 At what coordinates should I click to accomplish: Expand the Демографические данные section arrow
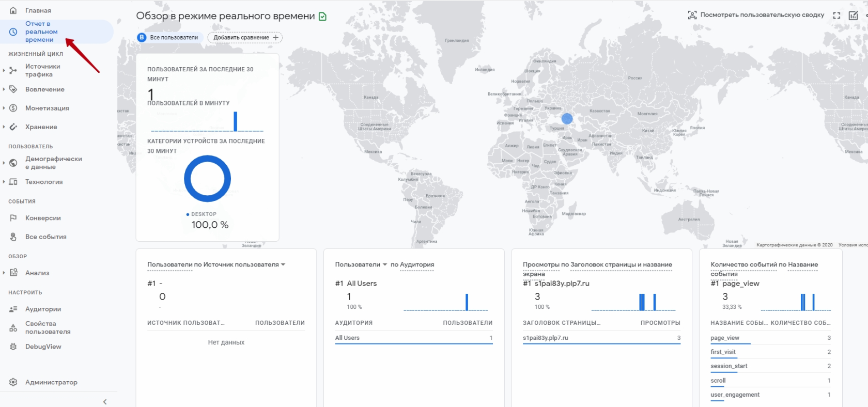point(4,163)
